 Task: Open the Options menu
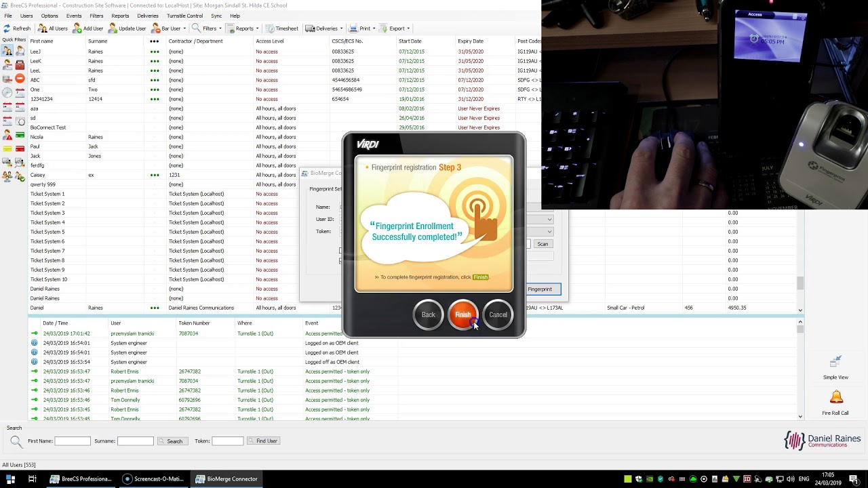(x=50, y=16)
